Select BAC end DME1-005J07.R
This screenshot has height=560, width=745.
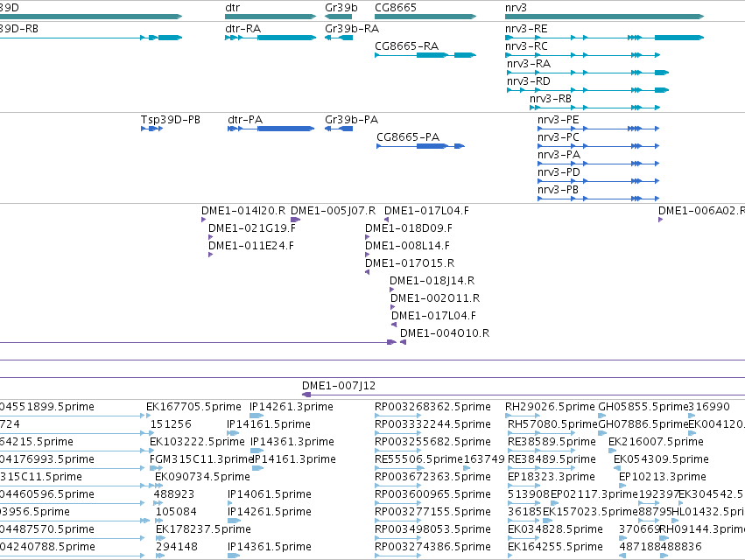point(296,220)
